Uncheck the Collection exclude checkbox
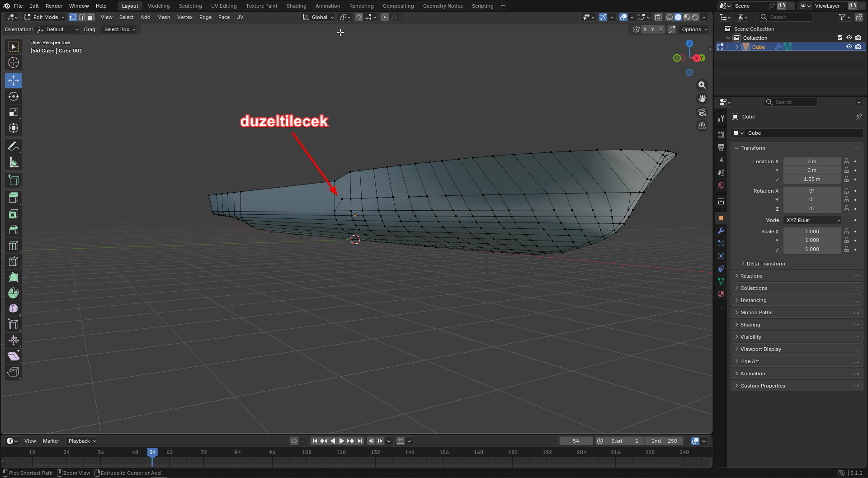 point(840,38)
